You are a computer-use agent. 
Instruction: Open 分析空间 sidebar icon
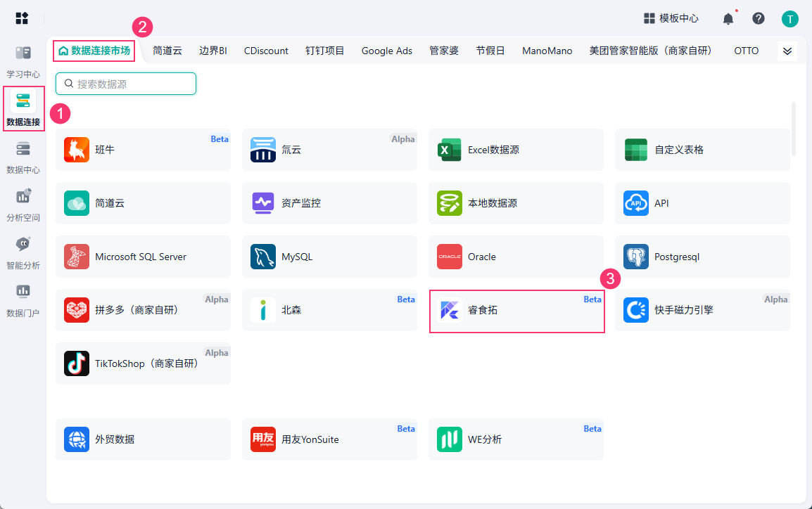(23, 196)
